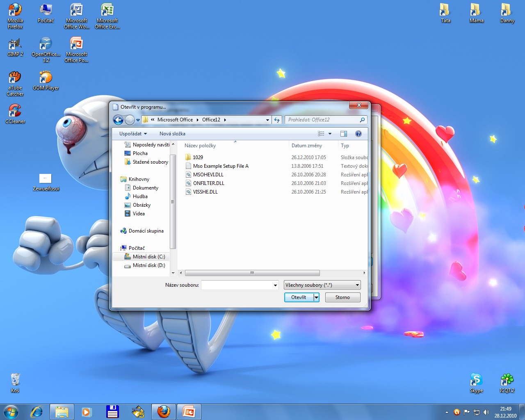Open the volume control in the system tray
This screenshot has width=525, height=420.
point(486,412)
